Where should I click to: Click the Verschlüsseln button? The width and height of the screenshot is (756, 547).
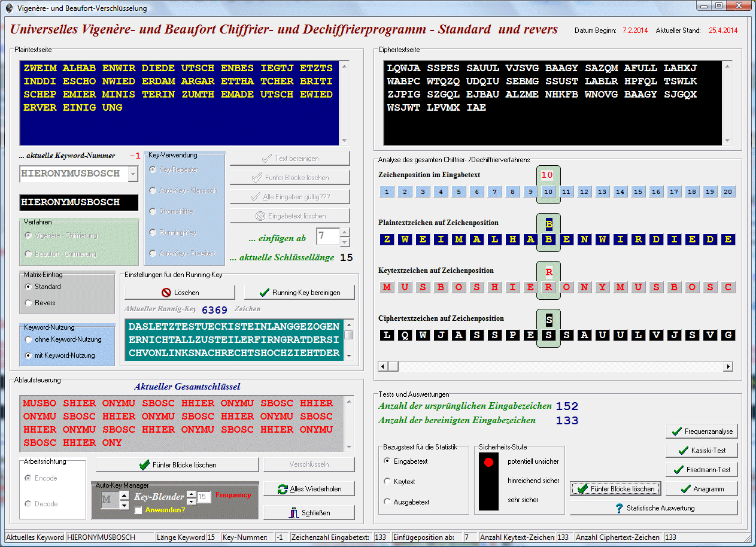(309, 465)
